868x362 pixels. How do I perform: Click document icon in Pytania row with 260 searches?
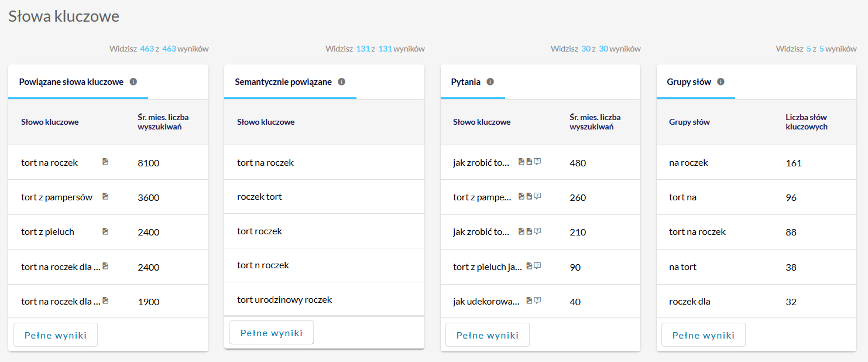529,196
